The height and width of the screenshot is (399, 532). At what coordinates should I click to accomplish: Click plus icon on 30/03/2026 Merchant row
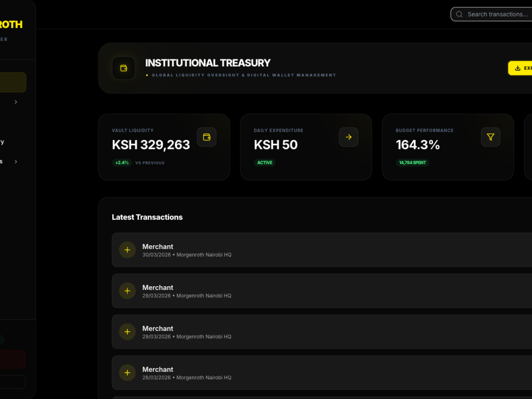click(x=127, y=250)
